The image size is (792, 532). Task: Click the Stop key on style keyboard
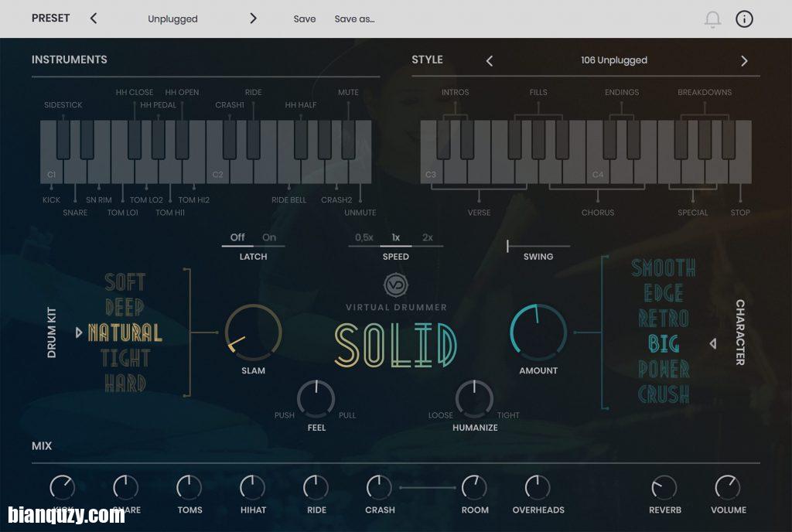pyautogui.click(x=740, y=172)
